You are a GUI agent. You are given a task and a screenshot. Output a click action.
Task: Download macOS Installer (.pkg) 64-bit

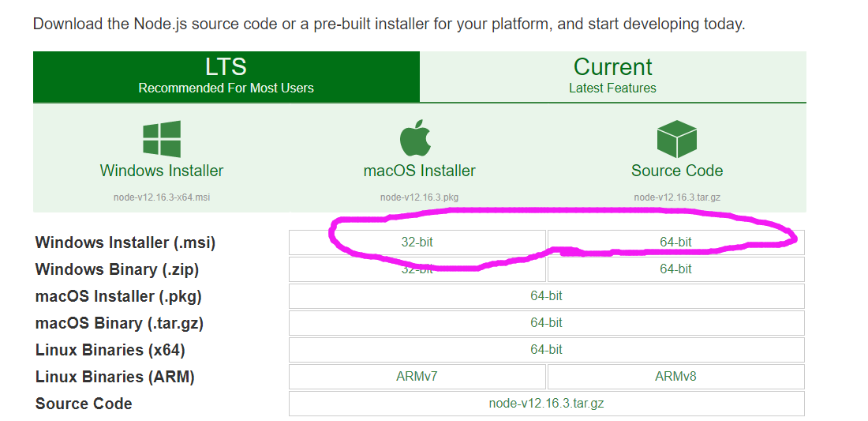coord(546,296)
